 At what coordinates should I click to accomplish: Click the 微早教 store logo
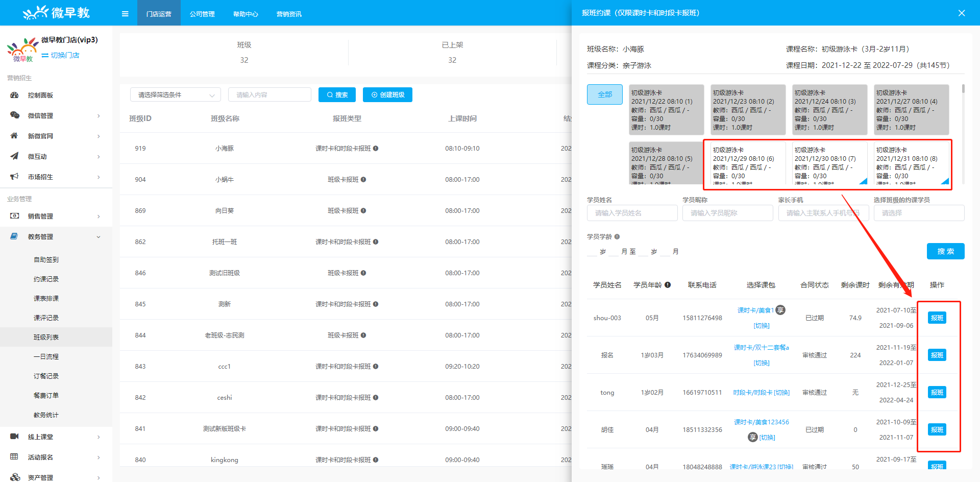(22, 50)
